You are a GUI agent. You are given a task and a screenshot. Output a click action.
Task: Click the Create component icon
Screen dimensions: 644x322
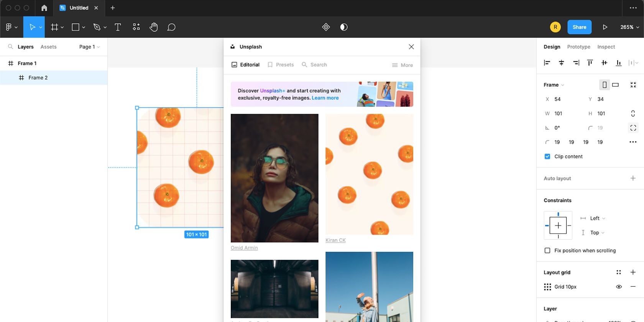click(x=326, y=27)
